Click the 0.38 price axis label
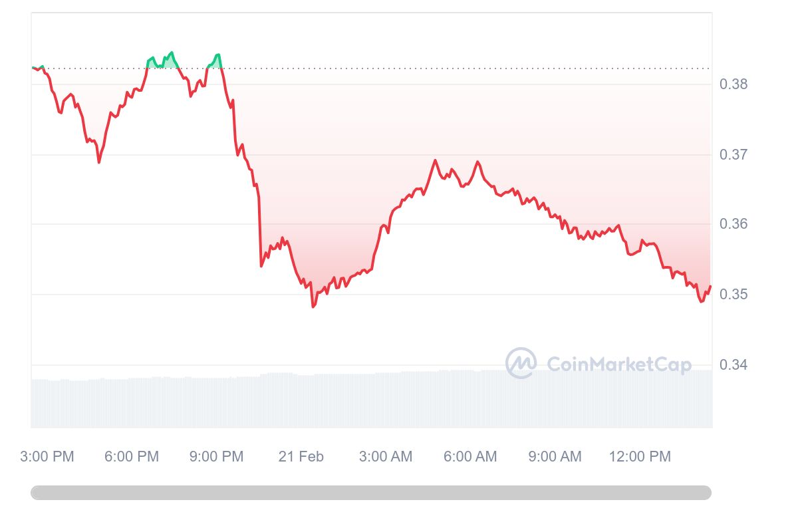The height and width of the screenshot is (532, 798). point(733,84)
